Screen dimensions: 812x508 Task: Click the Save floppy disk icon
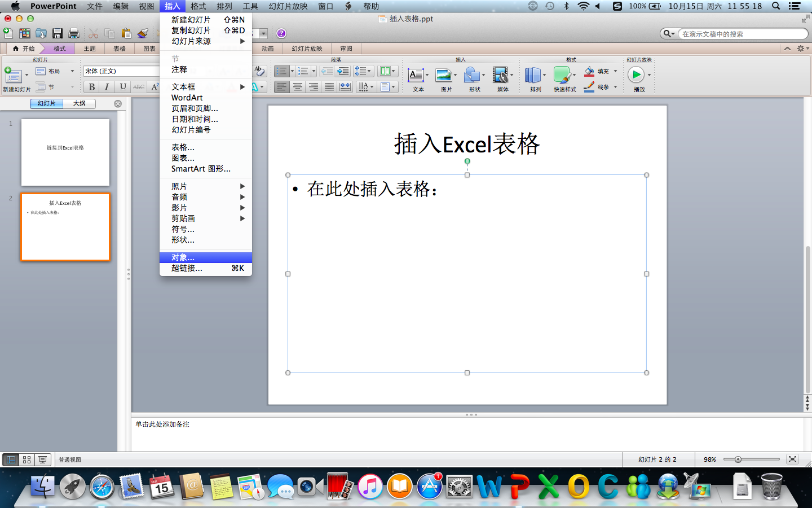tap(58, 33)
